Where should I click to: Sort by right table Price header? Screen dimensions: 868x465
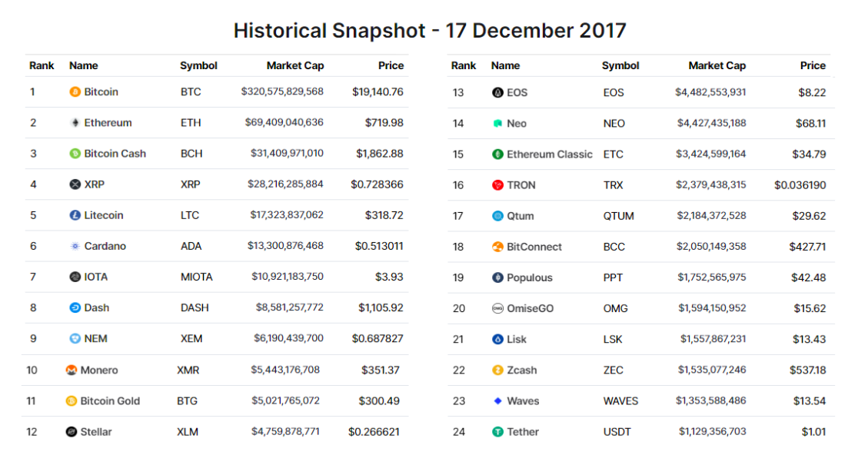[x=813, y=66]
